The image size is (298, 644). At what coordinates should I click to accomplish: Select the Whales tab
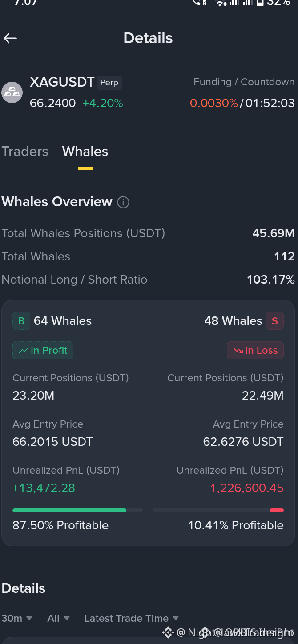click(85, 152)
